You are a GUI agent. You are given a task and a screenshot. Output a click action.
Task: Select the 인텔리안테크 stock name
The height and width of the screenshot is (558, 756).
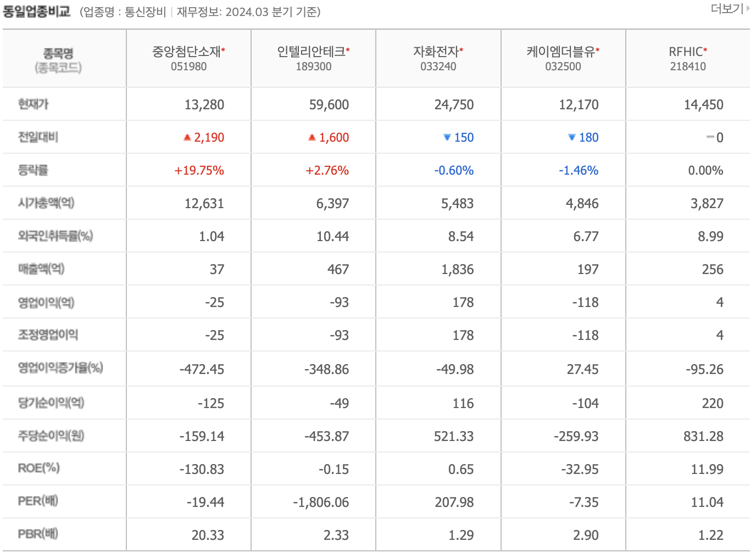pyautogui.click(x=311, y=50)
